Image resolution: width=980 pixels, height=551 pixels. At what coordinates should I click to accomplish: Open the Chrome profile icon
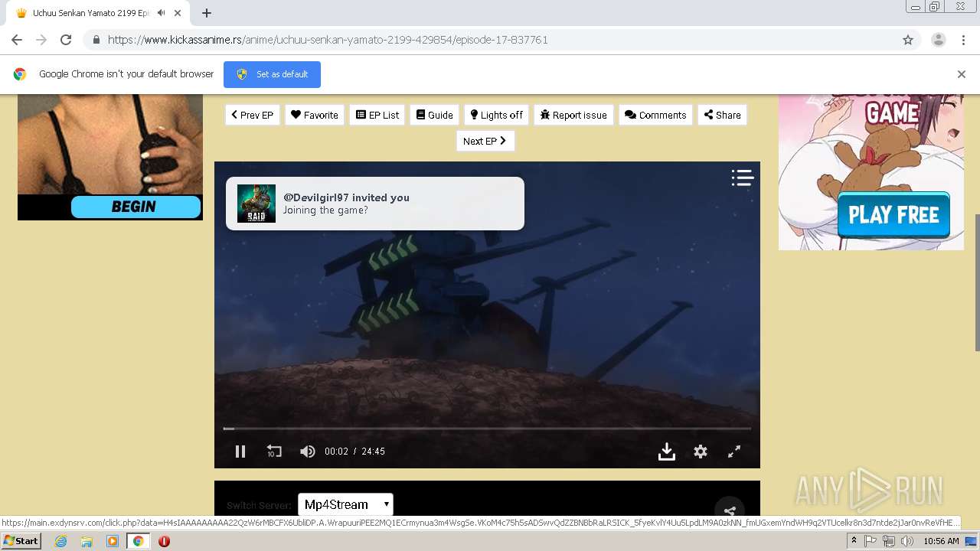coord(938,40)
